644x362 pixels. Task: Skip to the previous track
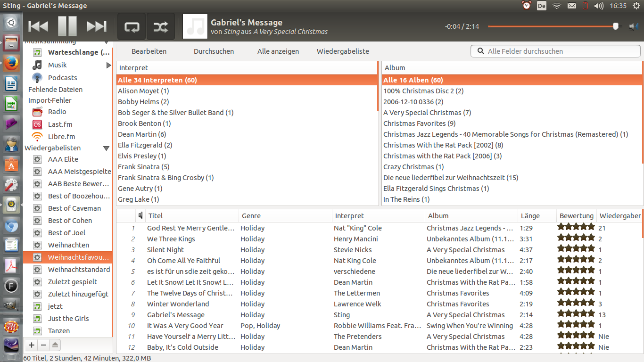[38, 26]
